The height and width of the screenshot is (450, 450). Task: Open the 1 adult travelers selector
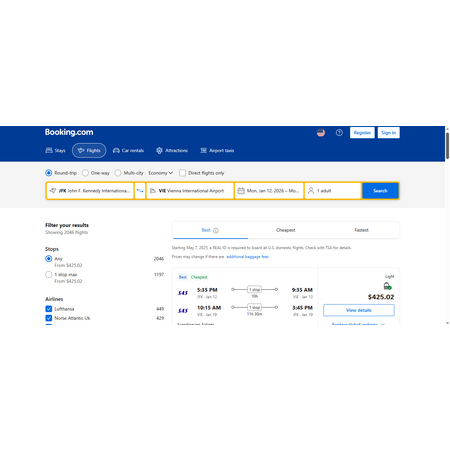333,191
